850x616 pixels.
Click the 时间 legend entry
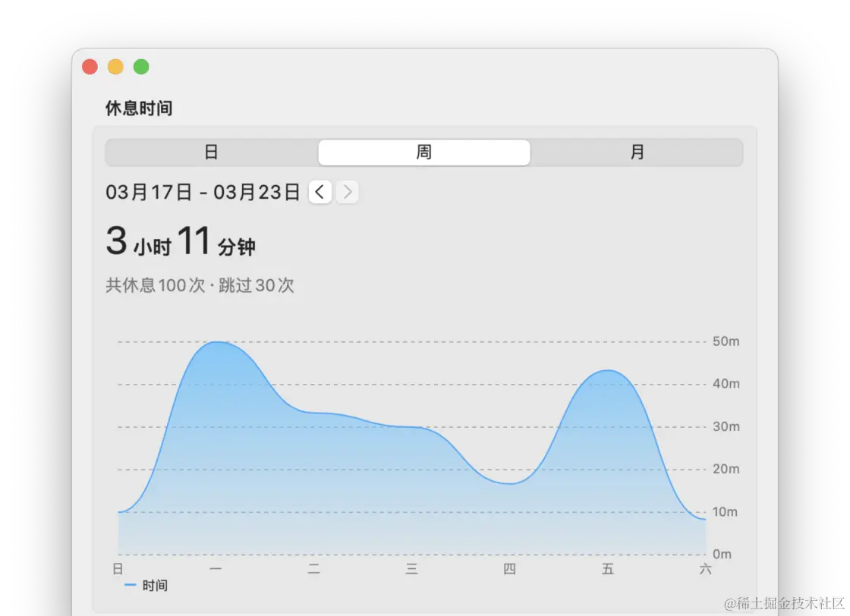pyautogui.click(x=146, y=585)
